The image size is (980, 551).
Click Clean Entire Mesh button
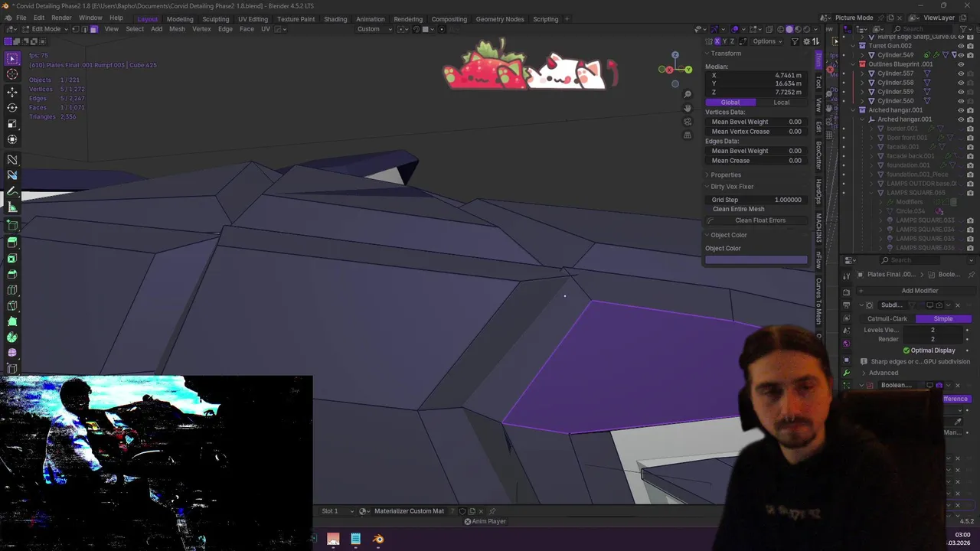[x=738, y=209]
